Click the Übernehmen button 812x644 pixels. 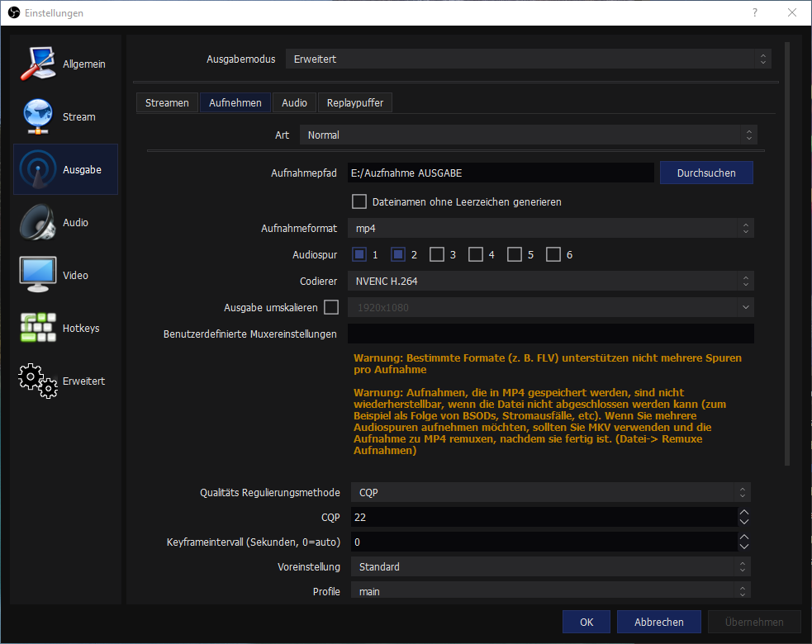[x=754, y=622]
